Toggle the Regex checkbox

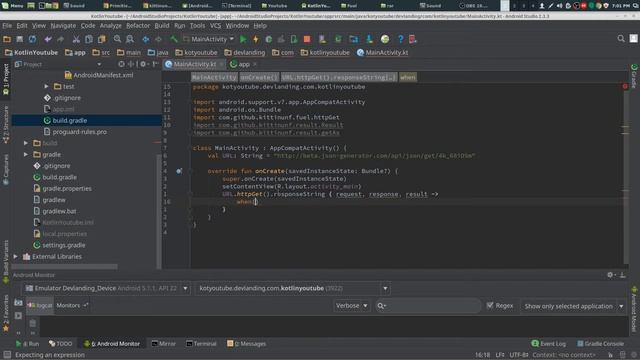(490, 305)
